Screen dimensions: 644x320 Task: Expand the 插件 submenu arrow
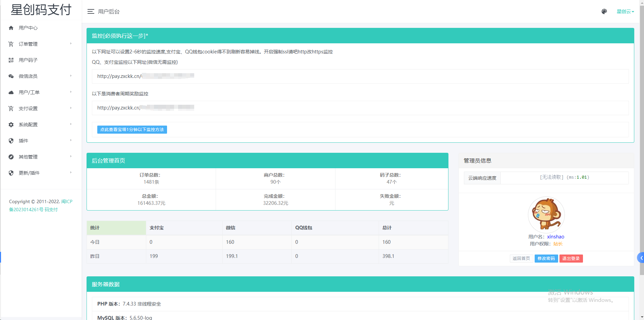coord(71,140)
